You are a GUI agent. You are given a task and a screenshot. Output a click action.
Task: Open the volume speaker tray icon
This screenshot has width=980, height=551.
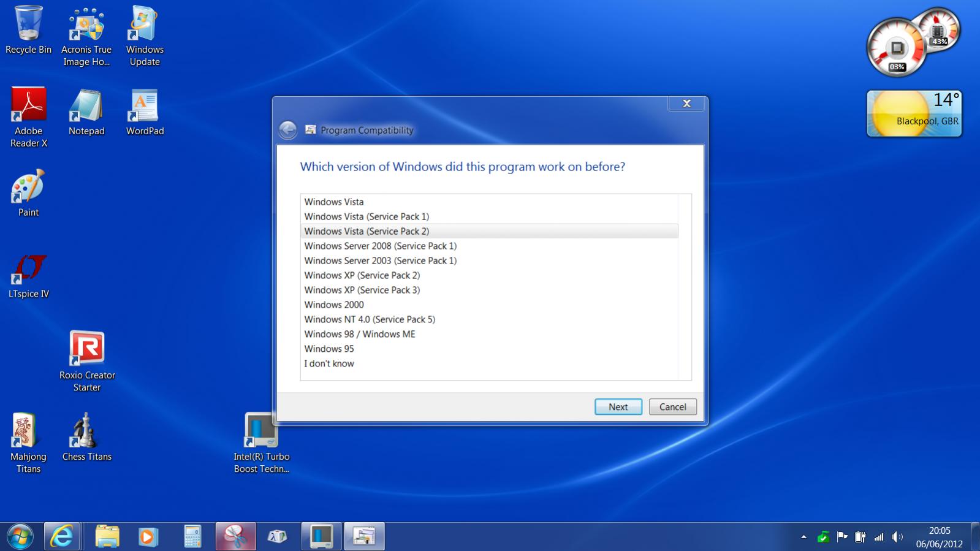pyautogui.click(x=897, y=537)
